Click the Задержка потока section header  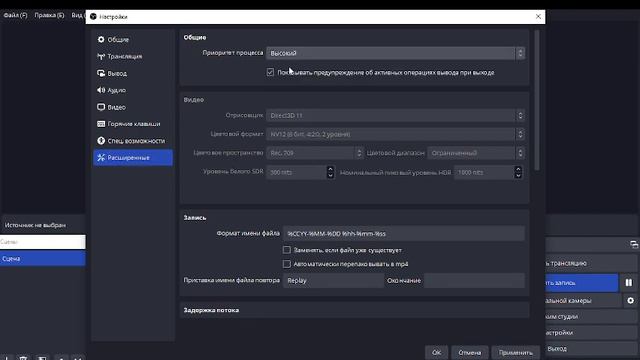click(x=211, y=310)
